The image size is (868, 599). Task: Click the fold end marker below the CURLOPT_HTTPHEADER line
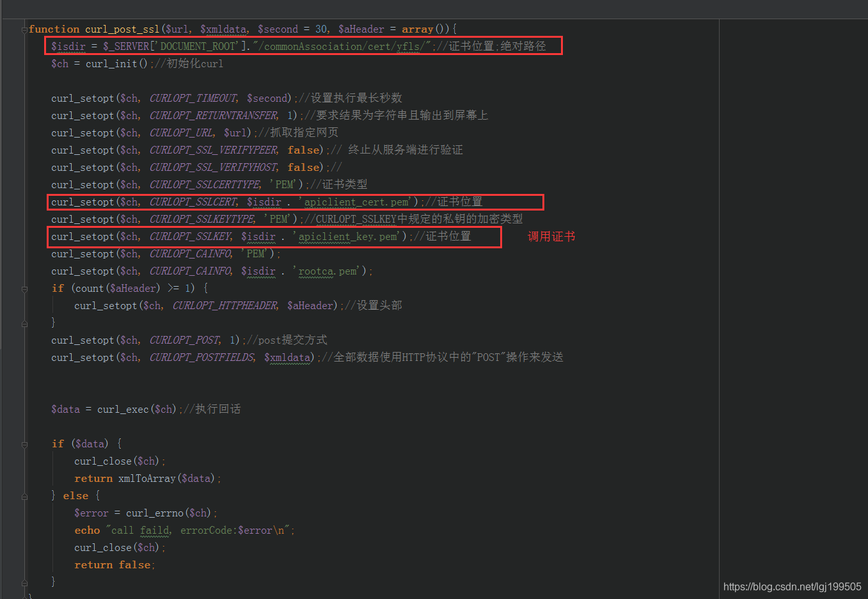[24, 324]
